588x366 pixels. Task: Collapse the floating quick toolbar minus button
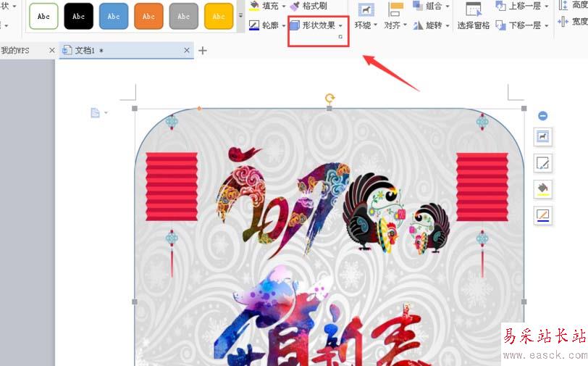(542, 116)
